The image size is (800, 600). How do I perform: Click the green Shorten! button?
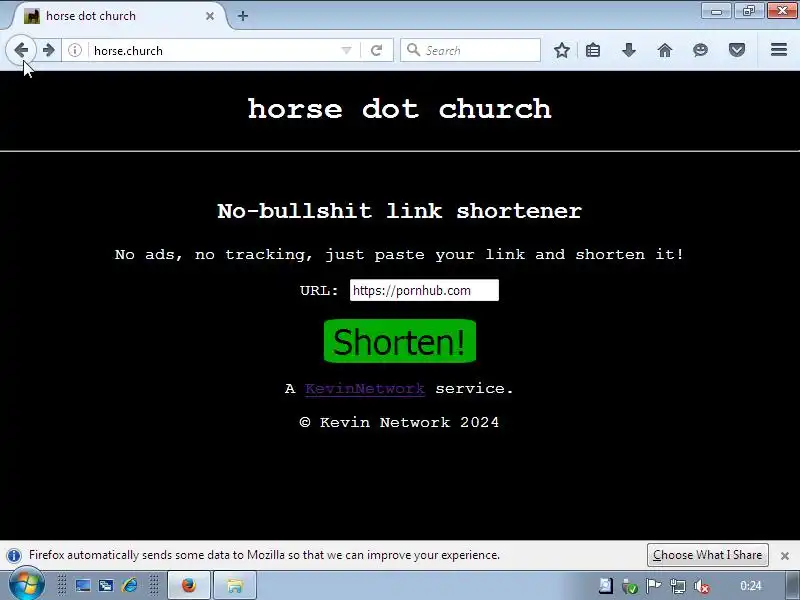point(400,341)
